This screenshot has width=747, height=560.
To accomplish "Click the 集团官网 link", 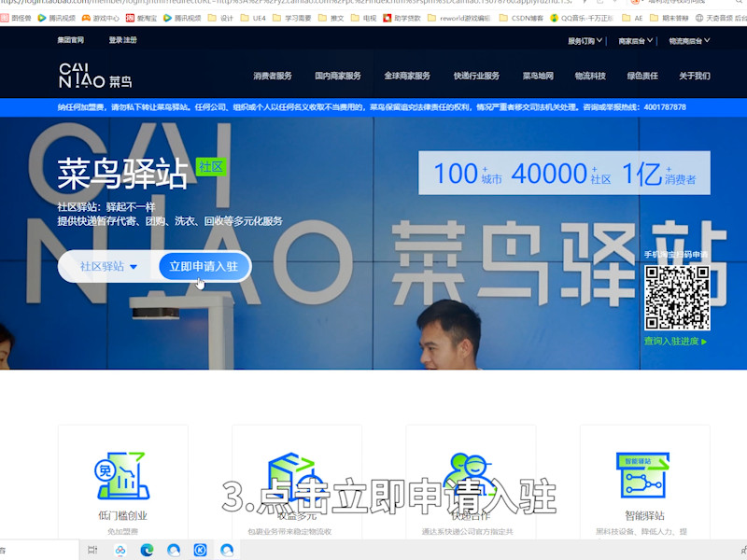I will point(71,40).
